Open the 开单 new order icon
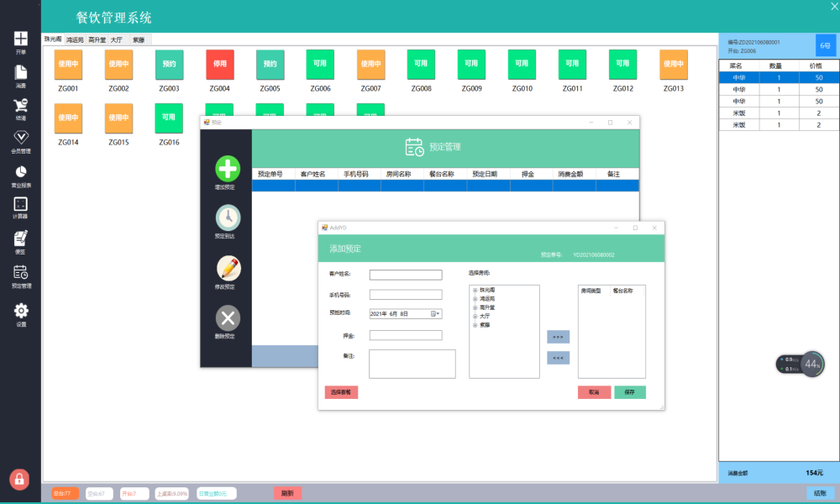Image resolution: width=840 pixels, height=504 pixels. click(x=20, y=39)
